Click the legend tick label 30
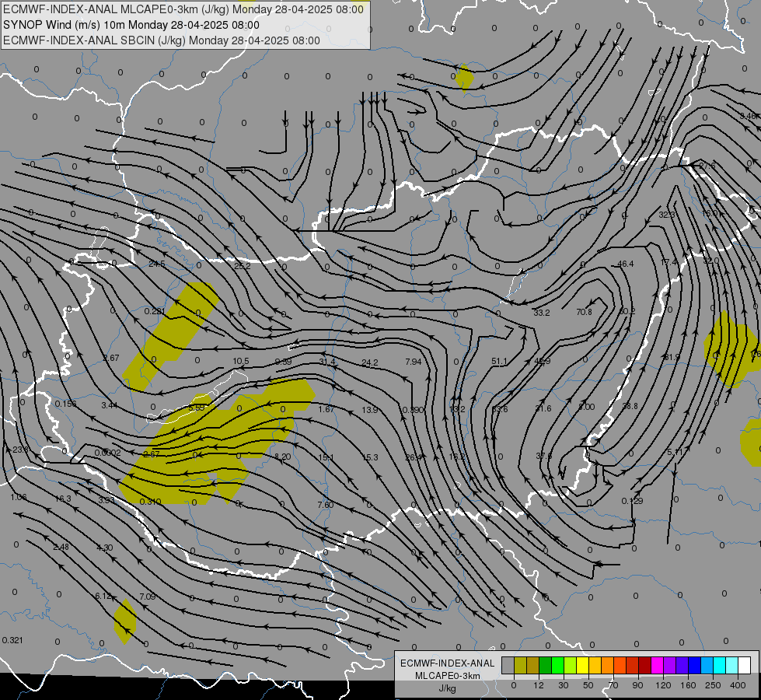 [x=564, y=685]
